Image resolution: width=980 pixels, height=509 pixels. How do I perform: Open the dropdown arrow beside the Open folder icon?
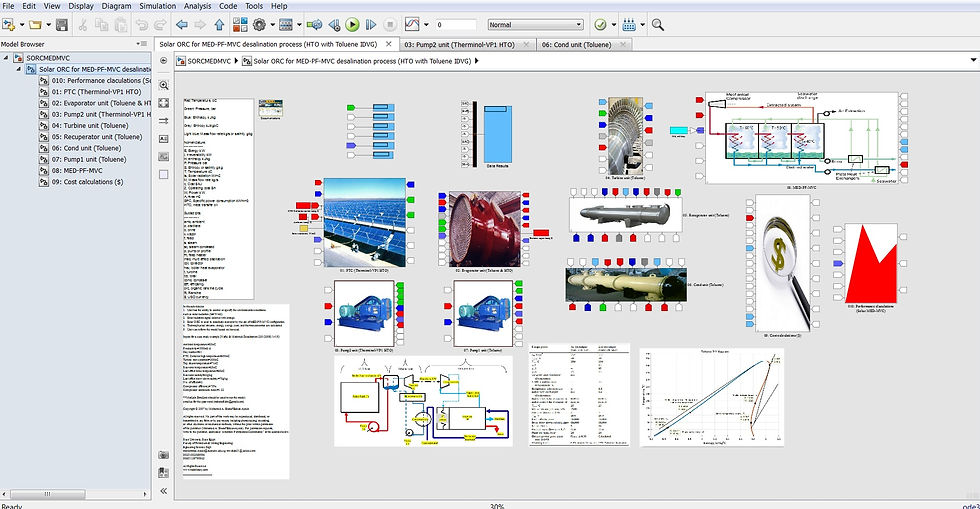click(x=48, y=25)
